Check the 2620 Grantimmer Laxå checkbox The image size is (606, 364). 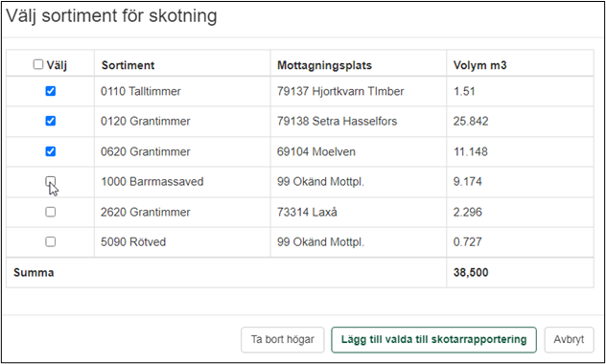(51, 212)
